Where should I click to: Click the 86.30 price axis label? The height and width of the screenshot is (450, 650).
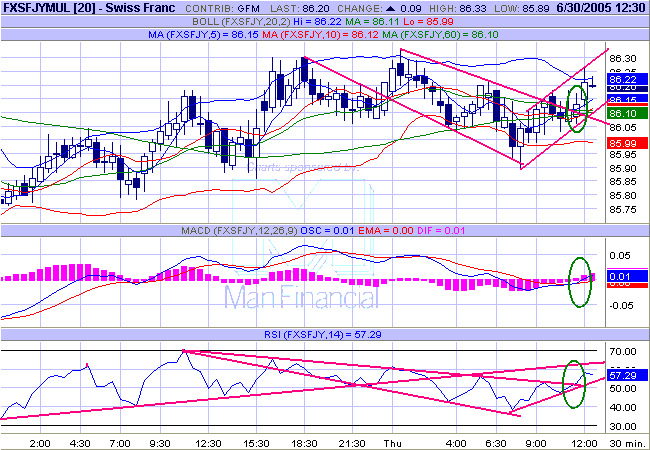point(623,59)
